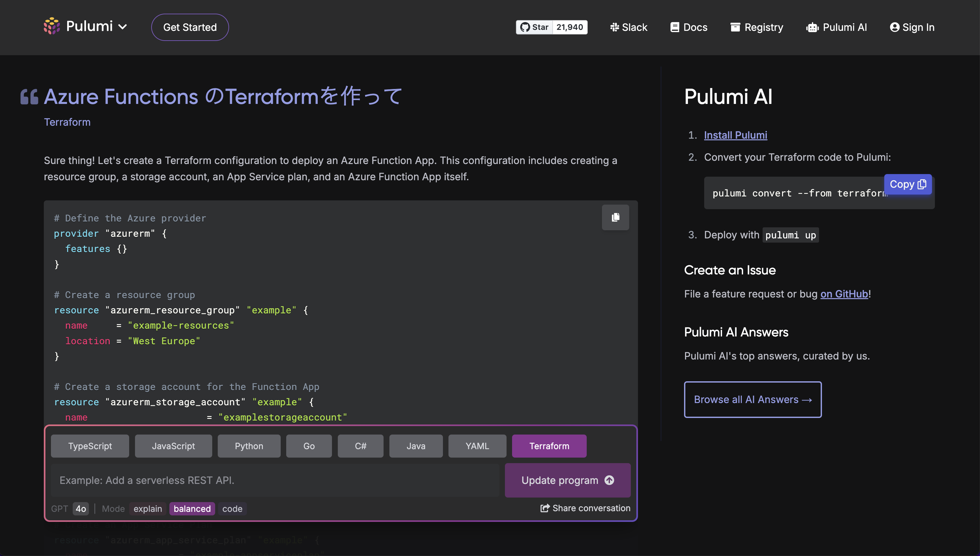Copy the pulumi convert command
Image resolution: width=980 pixels, height=556 pixels.
coord(908,184)
